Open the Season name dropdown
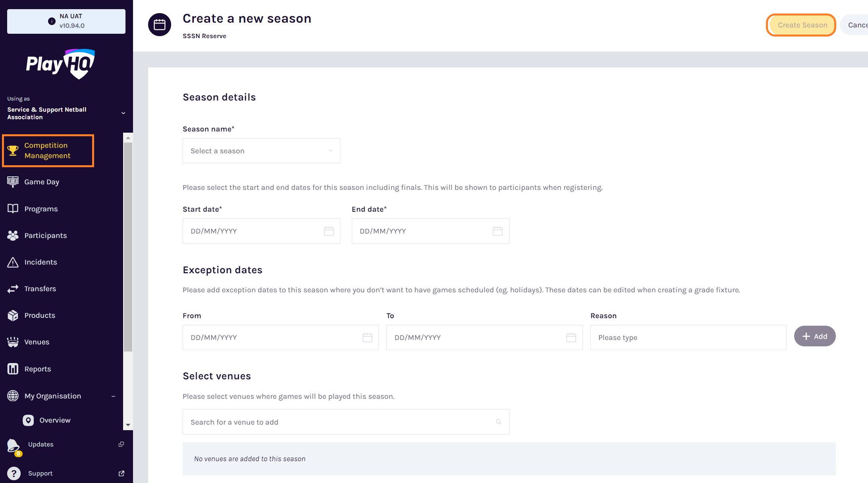The image size is (868, 483). [x=261, y=151]
